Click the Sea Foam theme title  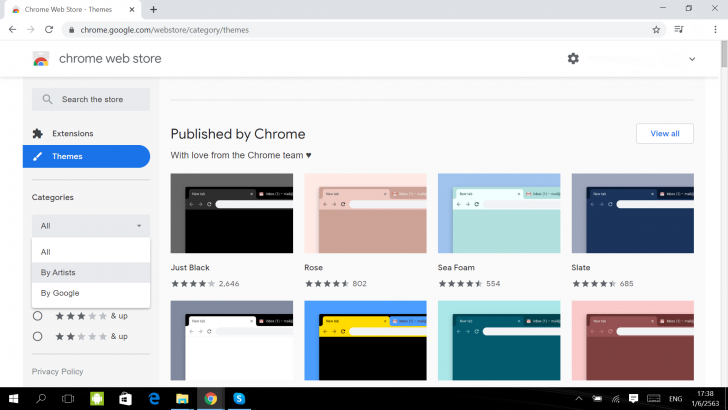[x=456, y=267]
